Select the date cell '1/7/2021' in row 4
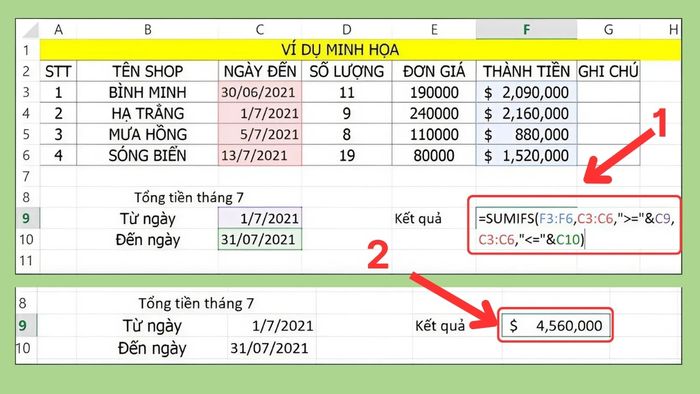Screen dimensions: 700x394 coord(260,113)
